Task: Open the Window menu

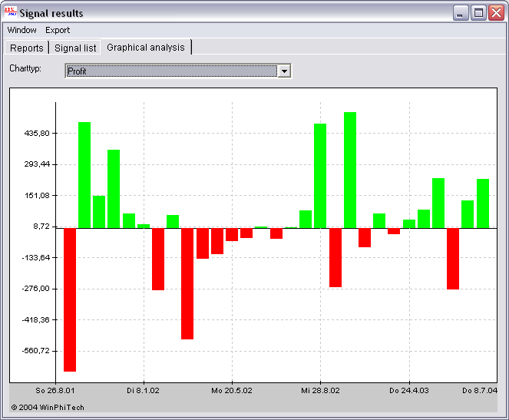Action: [21, 30]
